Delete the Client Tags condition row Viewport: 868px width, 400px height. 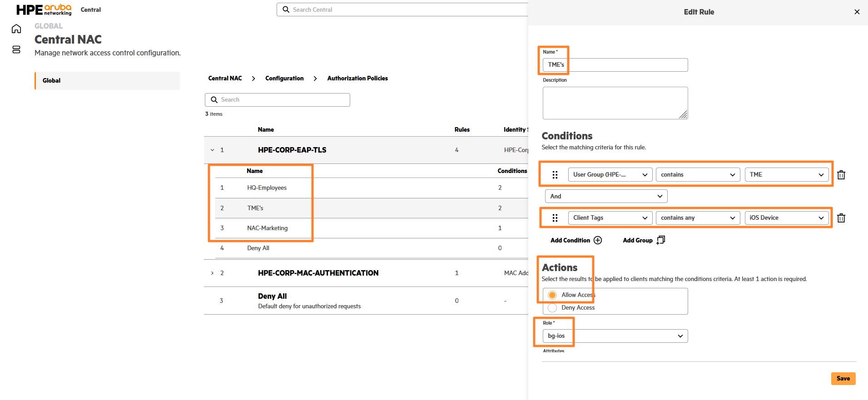841,218
